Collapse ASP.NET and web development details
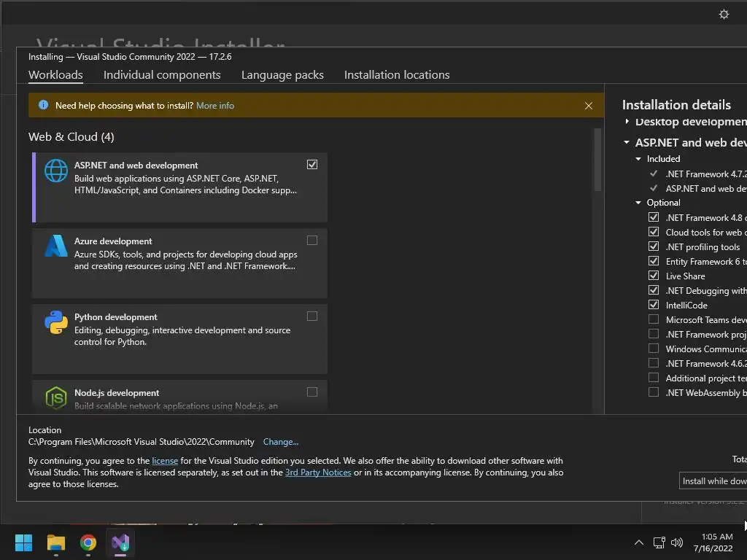Screen dimensions: 747x560 click(x=627, y=142)
